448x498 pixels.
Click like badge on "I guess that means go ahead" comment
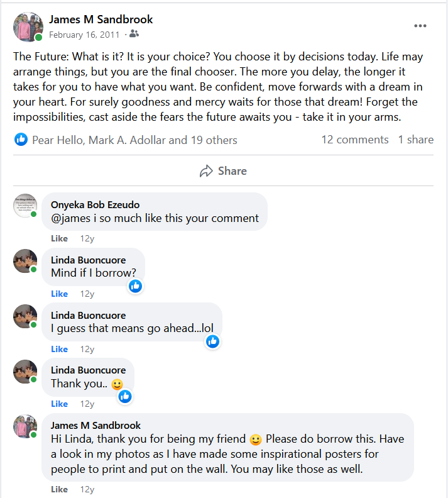click(x=212, y=341)
